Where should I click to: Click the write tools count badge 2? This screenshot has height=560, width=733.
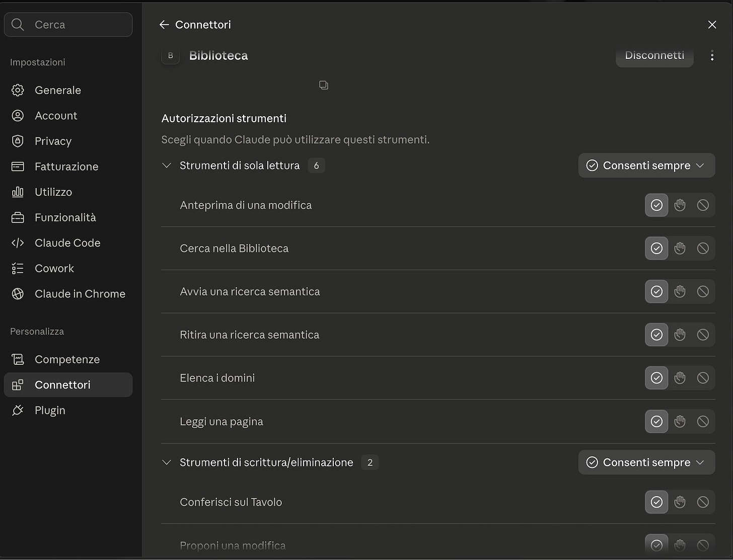click(x=370, y=462)
